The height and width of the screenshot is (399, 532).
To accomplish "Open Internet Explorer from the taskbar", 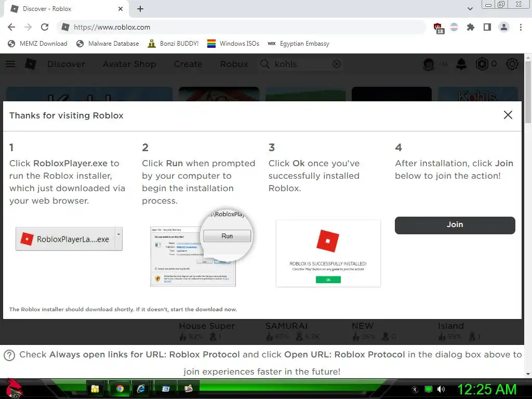I will pyautogui.click(x=141, y=389).
